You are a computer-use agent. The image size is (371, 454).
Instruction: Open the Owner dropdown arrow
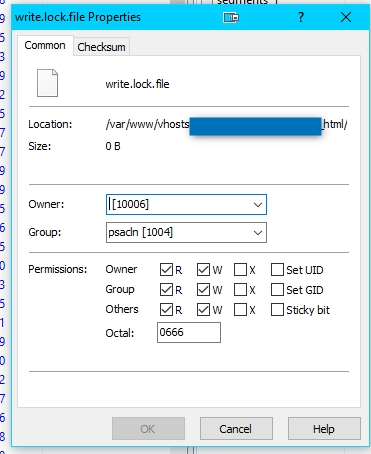tap(258, 205)
